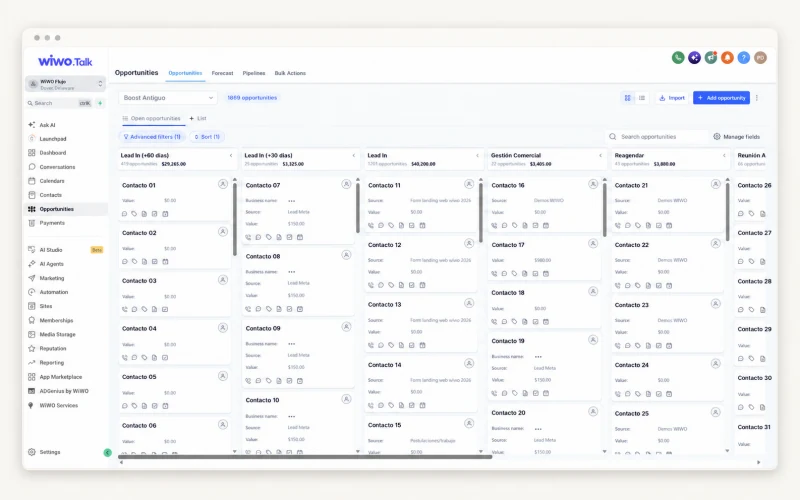Screen dimensions: 800x500
Task: Click the call icon on Contacto 07
Action: click(248, 237)
